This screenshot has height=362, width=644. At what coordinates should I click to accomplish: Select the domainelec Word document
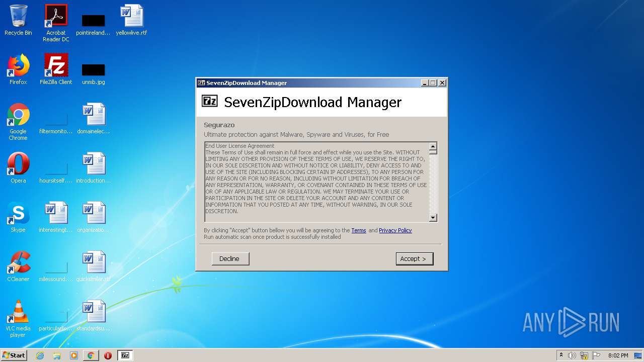tap(93, 119)
